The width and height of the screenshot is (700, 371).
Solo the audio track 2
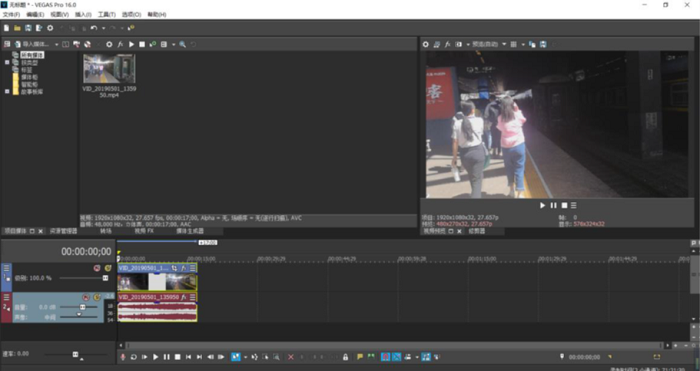pos(97,297)
